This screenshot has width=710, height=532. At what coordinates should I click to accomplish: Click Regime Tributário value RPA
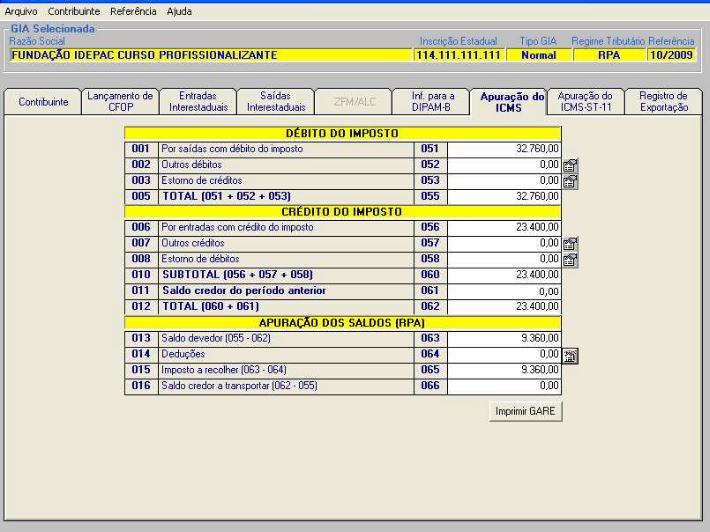point(609,55)
